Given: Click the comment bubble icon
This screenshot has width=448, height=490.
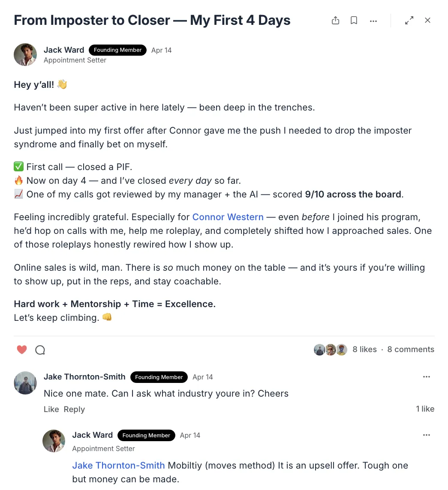Looking at the screenshot, I should tap(40, 350).
